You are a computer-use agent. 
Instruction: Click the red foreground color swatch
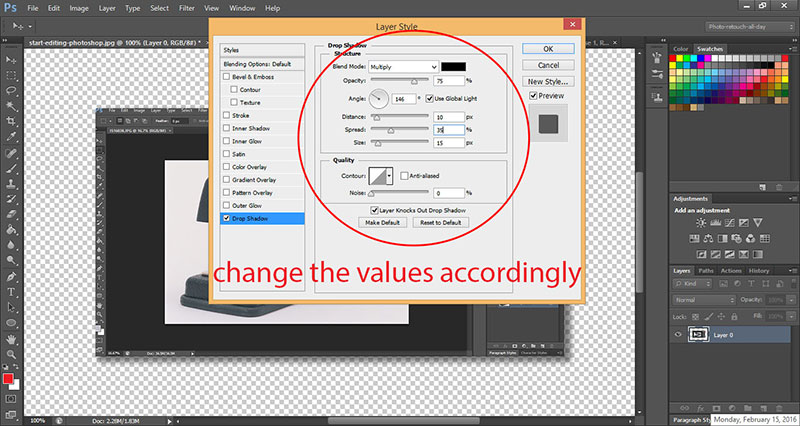tap(8, 378)
